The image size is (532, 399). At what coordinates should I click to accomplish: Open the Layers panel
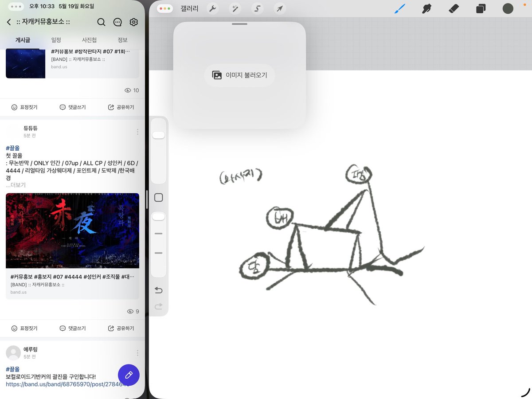[481, 9]
